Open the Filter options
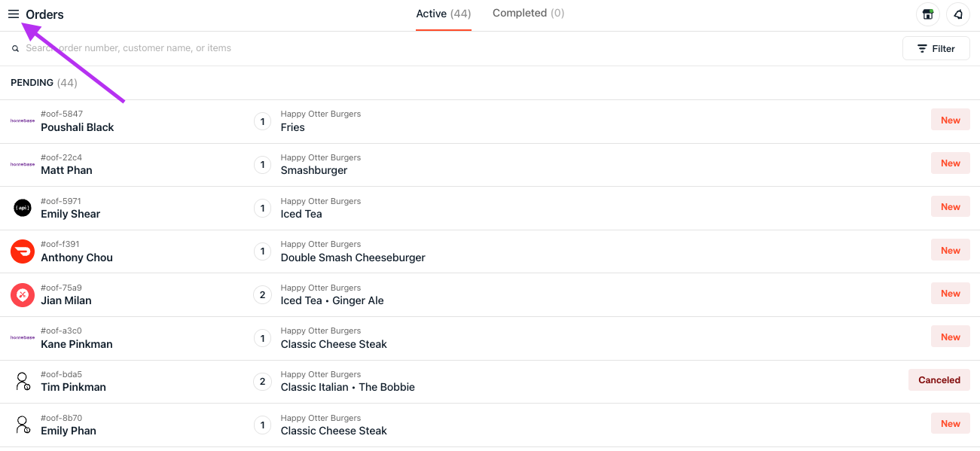The height and width of the screenshot is (451, 980). coord(936,48)
